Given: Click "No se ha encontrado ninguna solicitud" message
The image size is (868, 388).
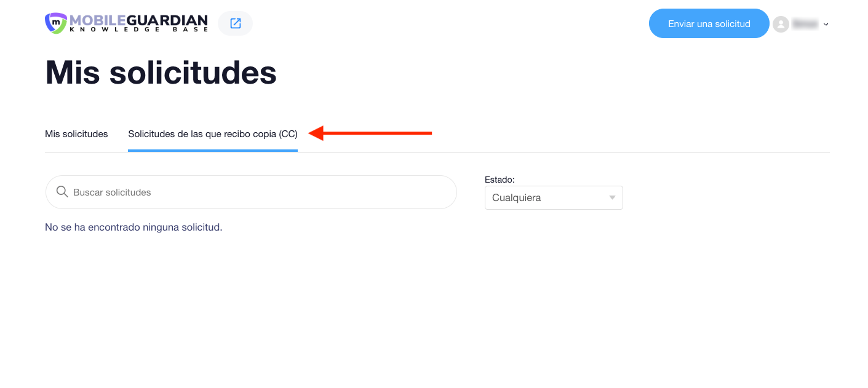Looking at the screenshot, I should pos(133,228).
